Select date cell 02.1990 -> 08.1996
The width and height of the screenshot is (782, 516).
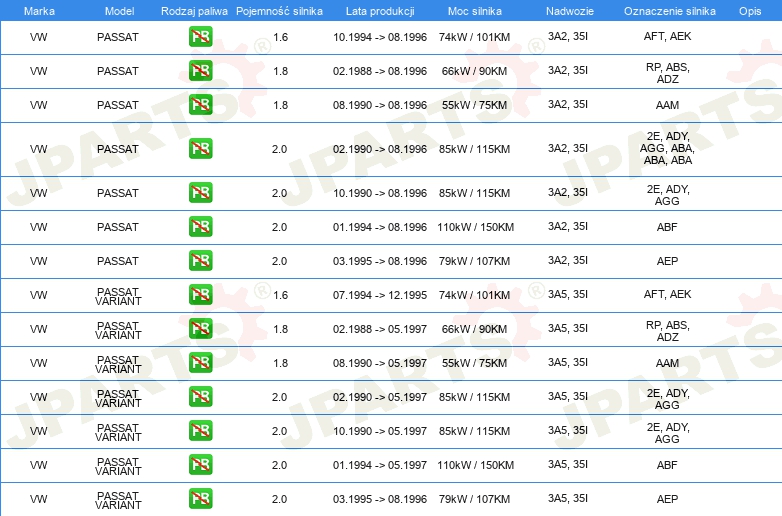tap(380, 149)
